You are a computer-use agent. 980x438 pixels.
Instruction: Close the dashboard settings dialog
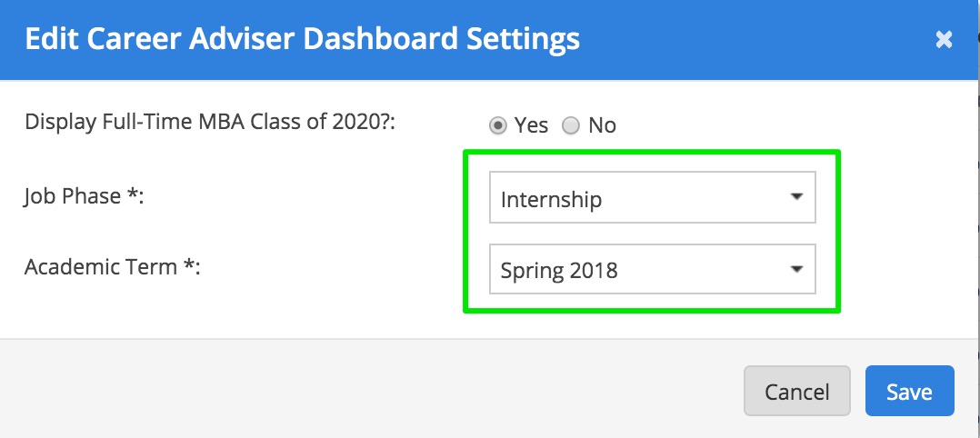[x=945, y=39]
